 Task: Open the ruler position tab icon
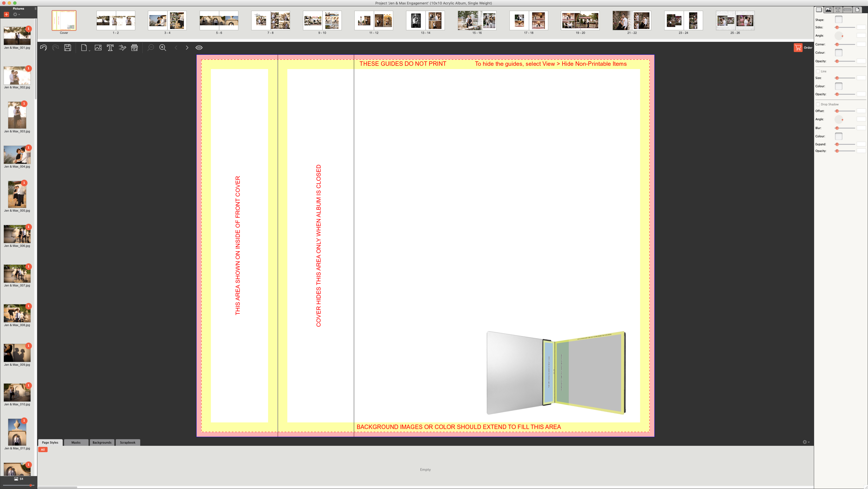coord(847,9)
